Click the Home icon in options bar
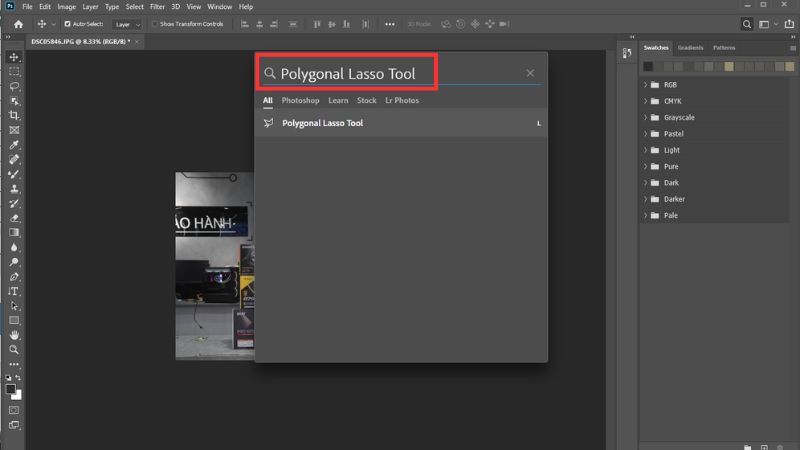Screen dimensions: 800x450 pos(18,24)
